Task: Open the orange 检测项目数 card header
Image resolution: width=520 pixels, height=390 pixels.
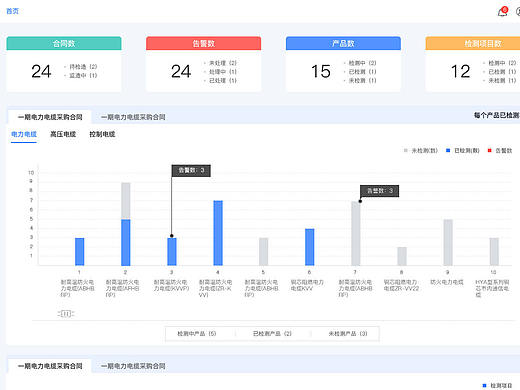Action: (x=473, y=43)
